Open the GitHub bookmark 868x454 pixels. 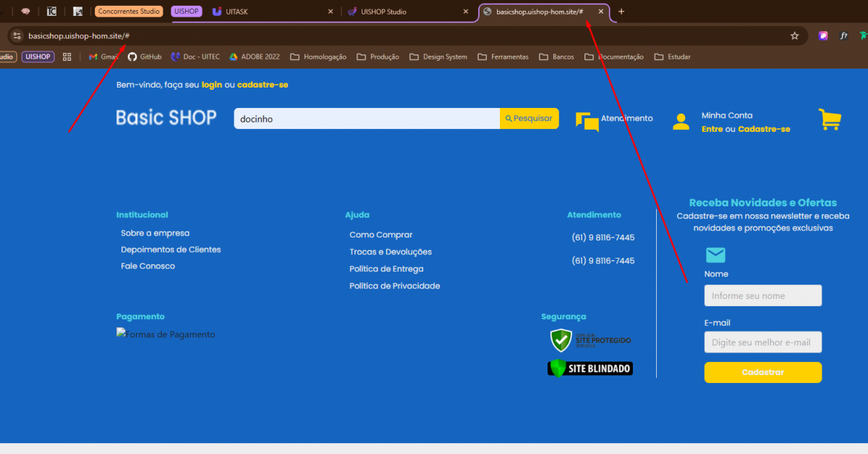[x=145, y=56]
